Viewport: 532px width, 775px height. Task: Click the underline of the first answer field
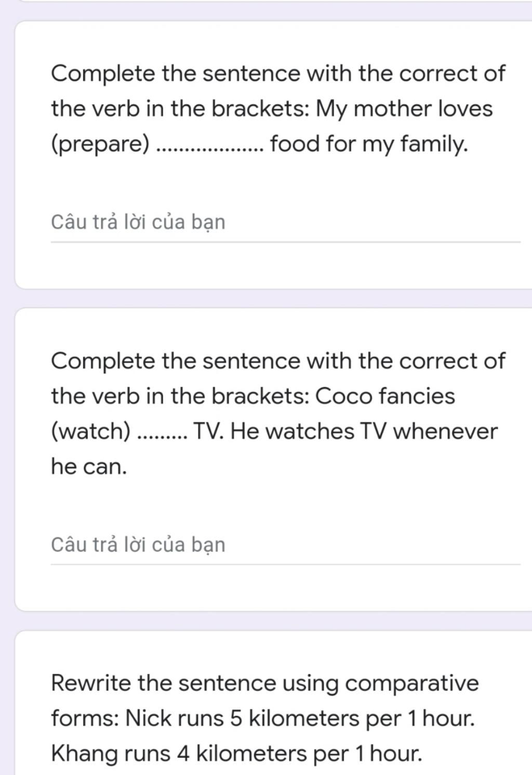(285, 242)
